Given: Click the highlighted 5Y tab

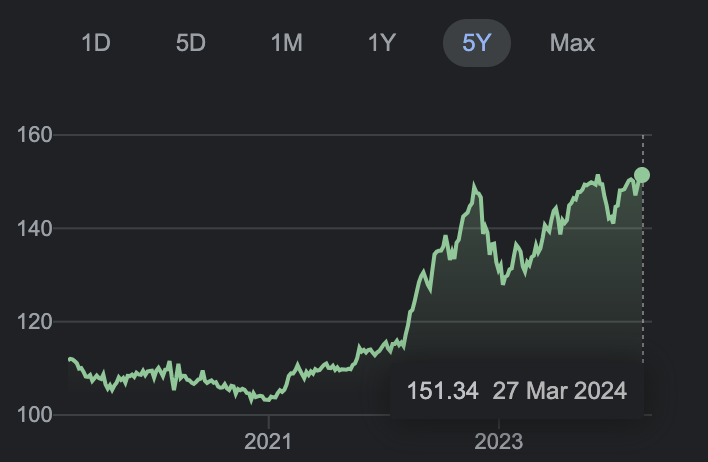Looking at the screenshot, I should click(x=477, y=43).
